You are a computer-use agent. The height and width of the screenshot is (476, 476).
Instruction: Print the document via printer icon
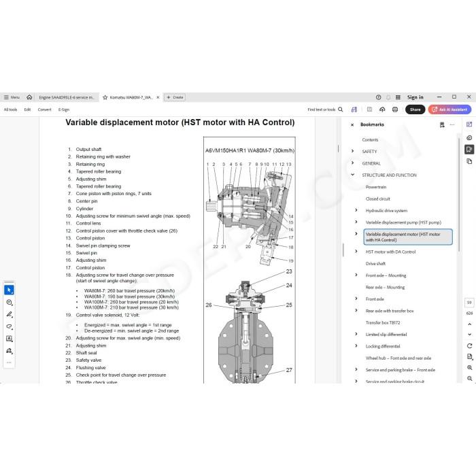click(x=395, y=109)
